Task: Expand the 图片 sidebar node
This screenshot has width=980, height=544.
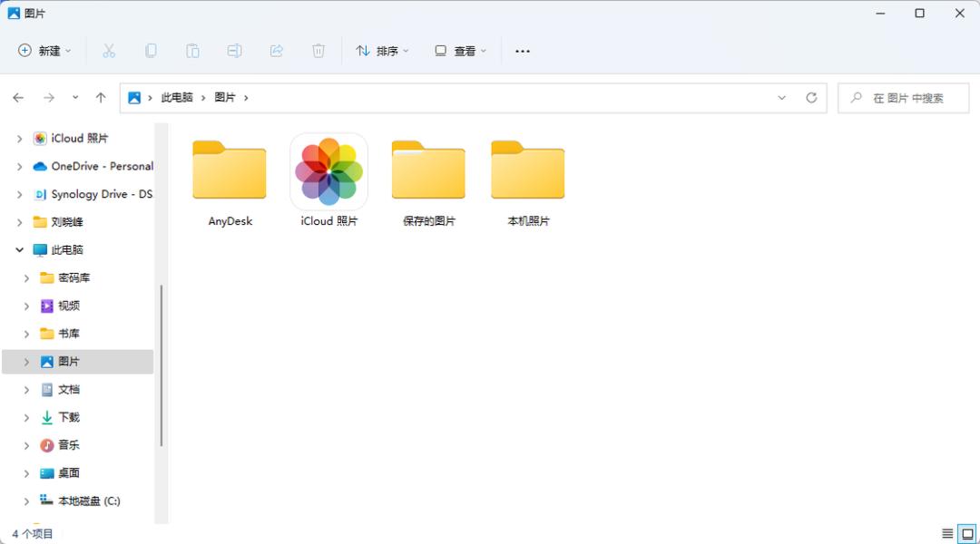Action: point(26,363)
